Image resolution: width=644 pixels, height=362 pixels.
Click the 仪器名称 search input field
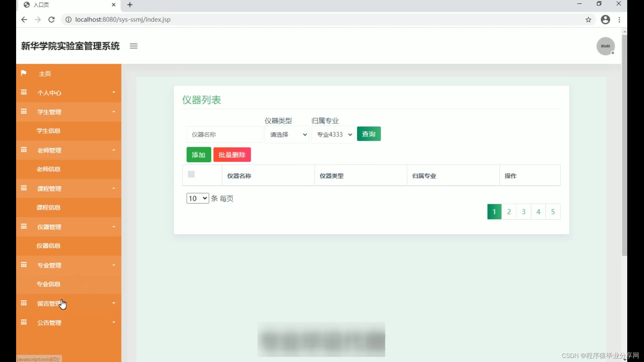[x=224, y=134]
